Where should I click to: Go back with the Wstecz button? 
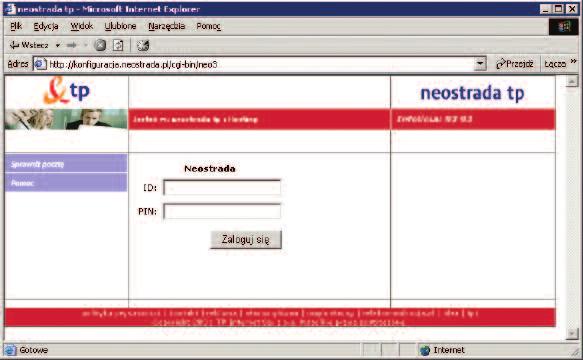coord(29,45)
